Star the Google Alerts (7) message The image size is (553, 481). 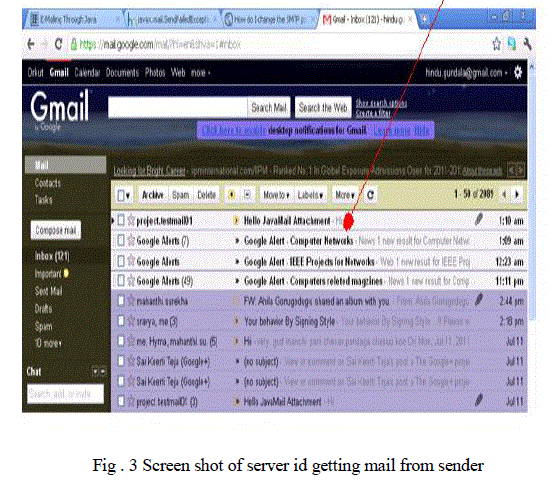point(131,241)
